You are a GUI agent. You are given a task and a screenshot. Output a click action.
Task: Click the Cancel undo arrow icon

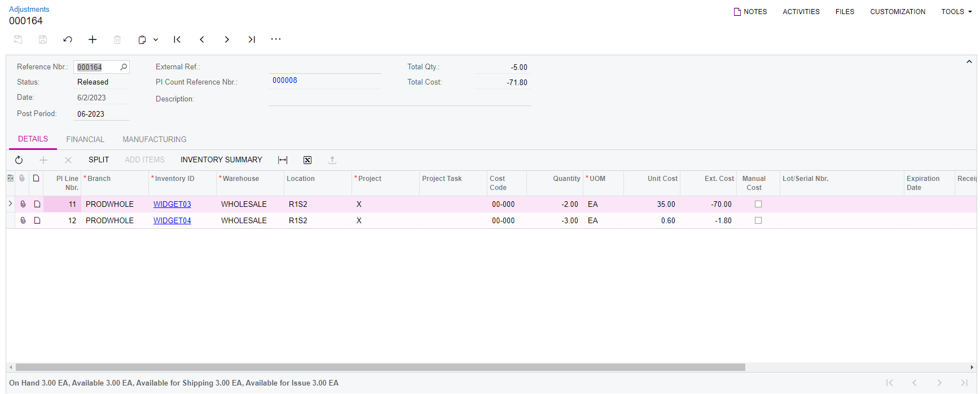[68, 39]
